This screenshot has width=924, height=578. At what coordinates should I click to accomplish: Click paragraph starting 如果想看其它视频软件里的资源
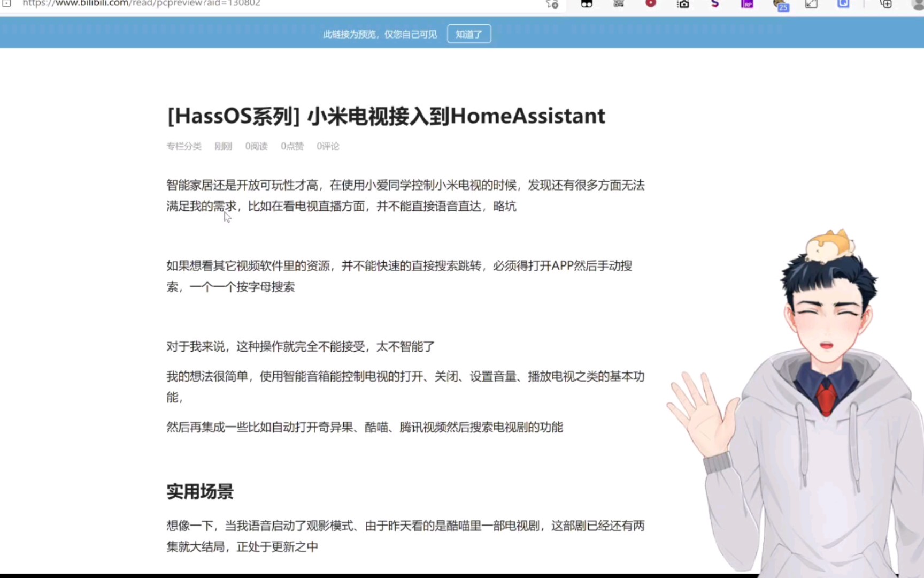coord(399,276)
